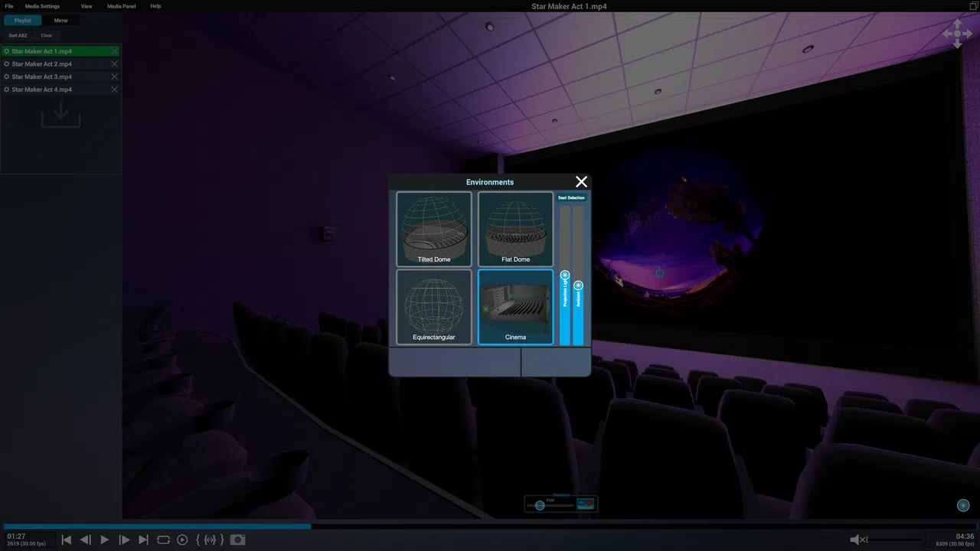This screenshot has height=551, width=980.
Task: Click the curly-brace range marker icon
Action: click(x=211, y=540)
